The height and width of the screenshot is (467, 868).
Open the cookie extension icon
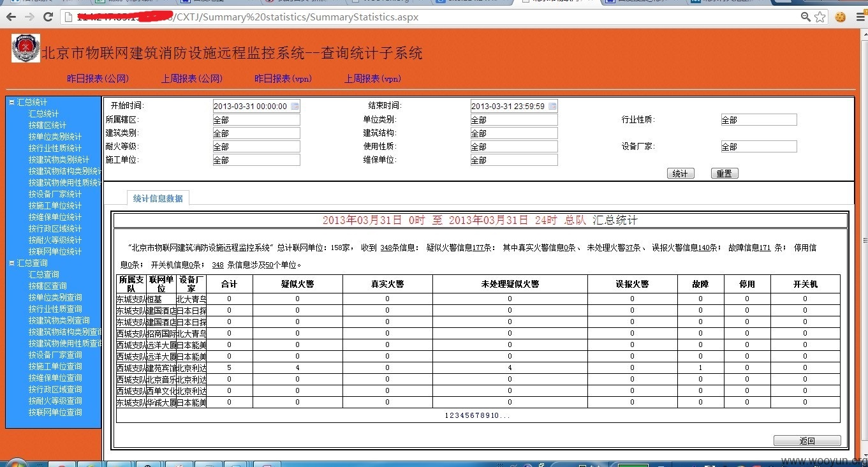(841, 17)
